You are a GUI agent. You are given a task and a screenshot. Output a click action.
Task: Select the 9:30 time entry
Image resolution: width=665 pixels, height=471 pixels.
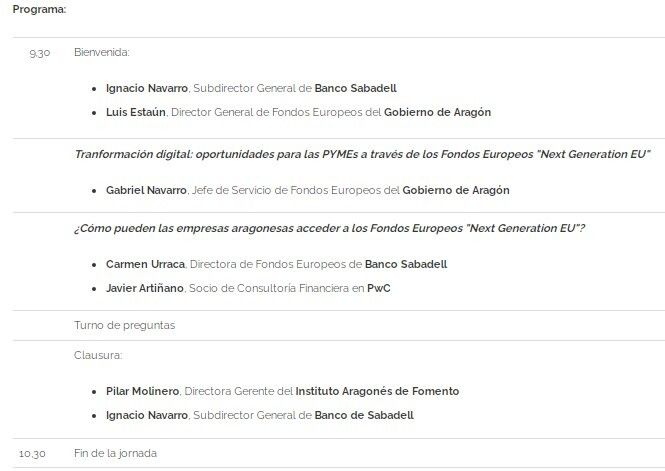[x=39, y=51]
